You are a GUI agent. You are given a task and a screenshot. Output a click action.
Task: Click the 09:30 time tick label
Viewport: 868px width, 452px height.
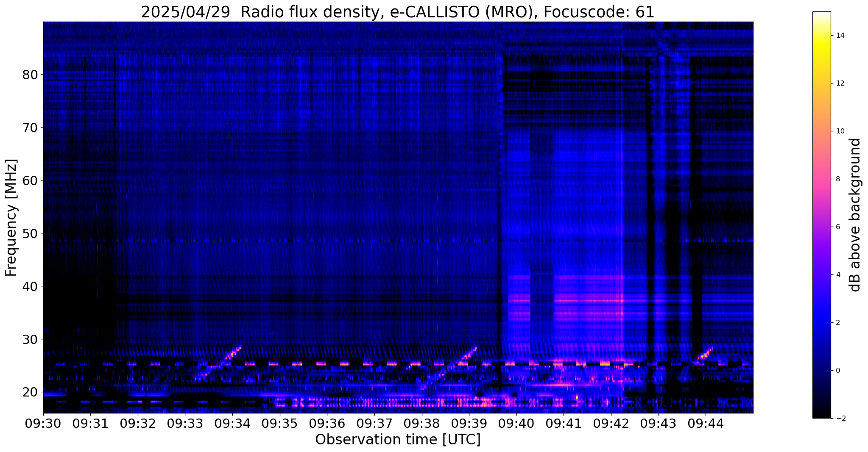43,423
